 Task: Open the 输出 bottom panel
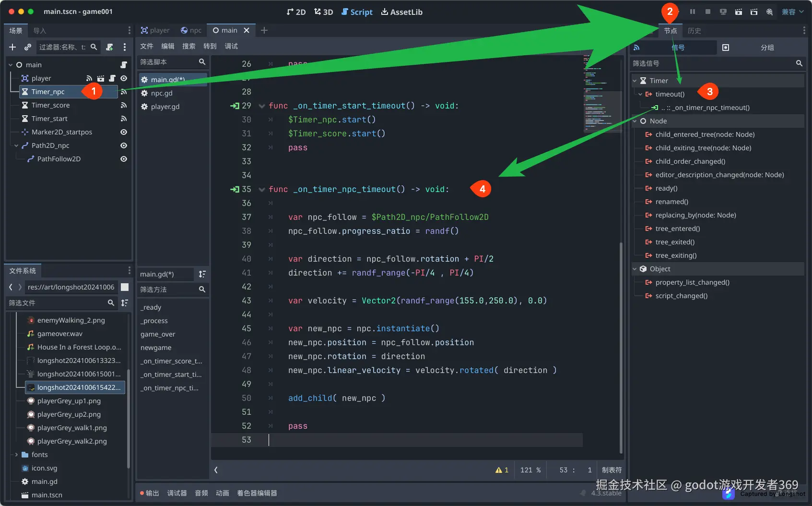(x=150, y=493)
